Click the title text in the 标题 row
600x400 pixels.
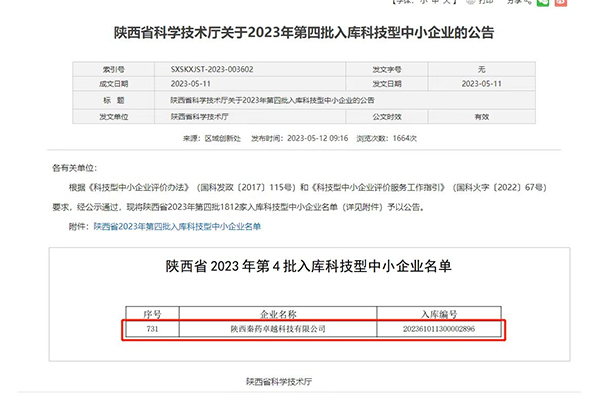[x=272, y=100]
